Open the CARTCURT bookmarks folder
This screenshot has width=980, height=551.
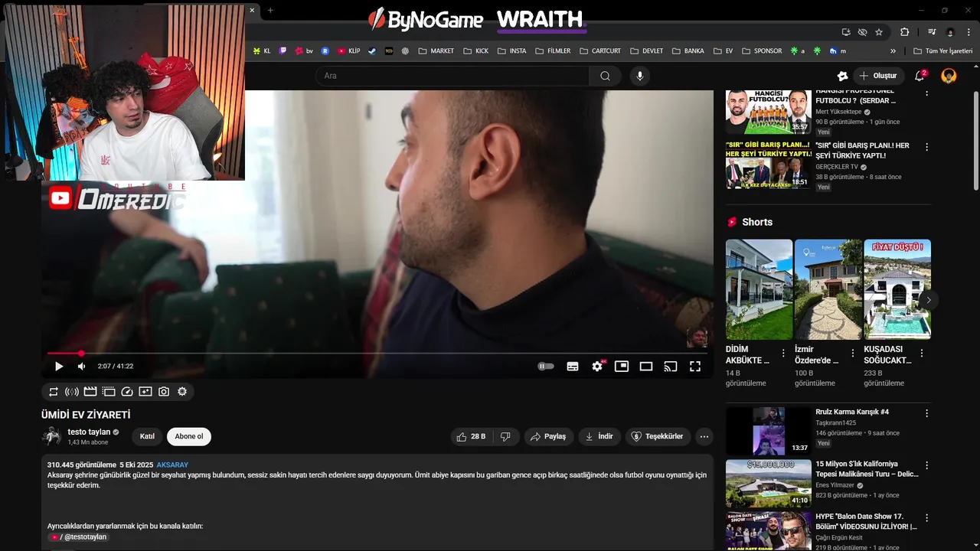point(600,51)
